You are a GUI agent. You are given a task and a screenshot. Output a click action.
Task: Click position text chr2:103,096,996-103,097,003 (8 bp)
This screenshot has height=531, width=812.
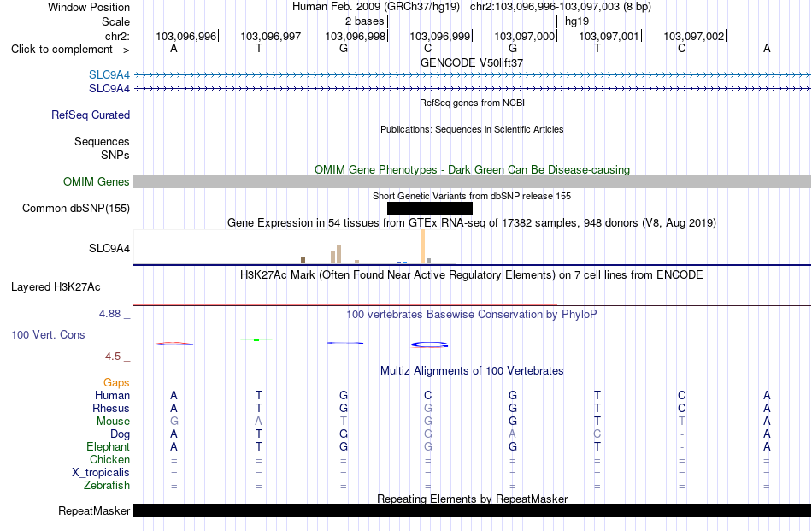561,7
